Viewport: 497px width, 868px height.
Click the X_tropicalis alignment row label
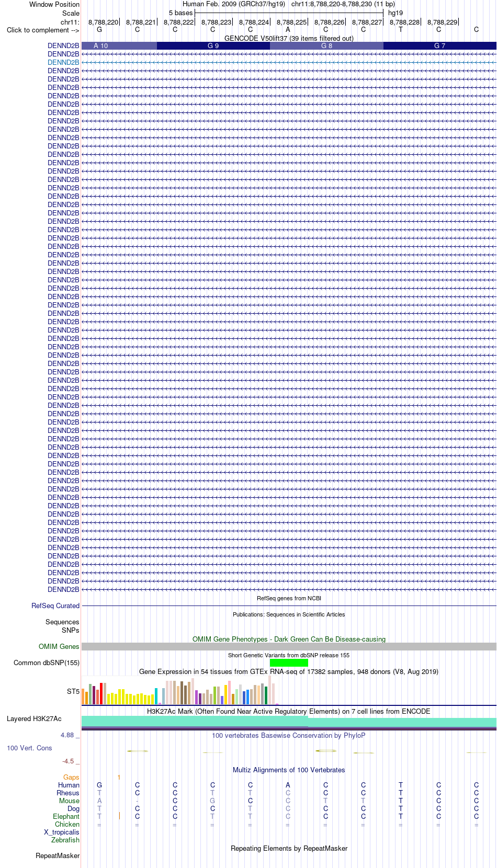click(x=62, y=832)
